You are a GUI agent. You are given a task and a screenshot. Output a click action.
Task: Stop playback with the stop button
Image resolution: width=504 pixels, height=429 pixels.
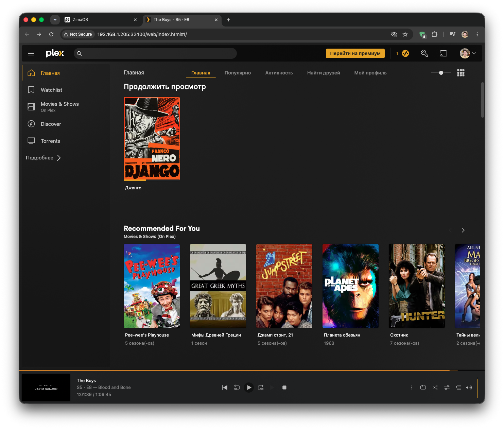pos(284,388)
